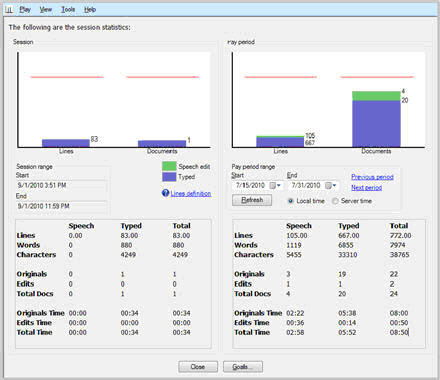Click the pay period Typed words value 6855

346,245
